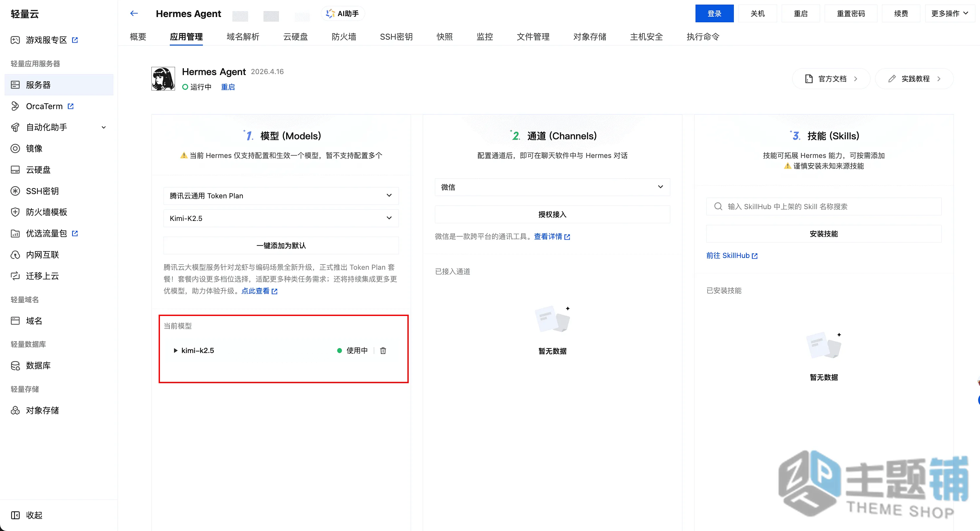
Task: Click the SSH密钥 sidebar icon
Action: click(x=15, y=191)
